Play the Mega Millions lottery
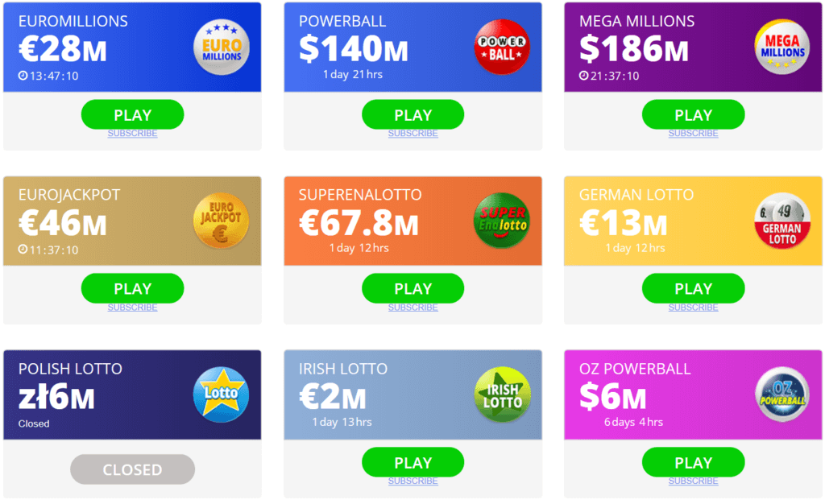The height and width of the screenshot is (504, 825). coord(693,114)
